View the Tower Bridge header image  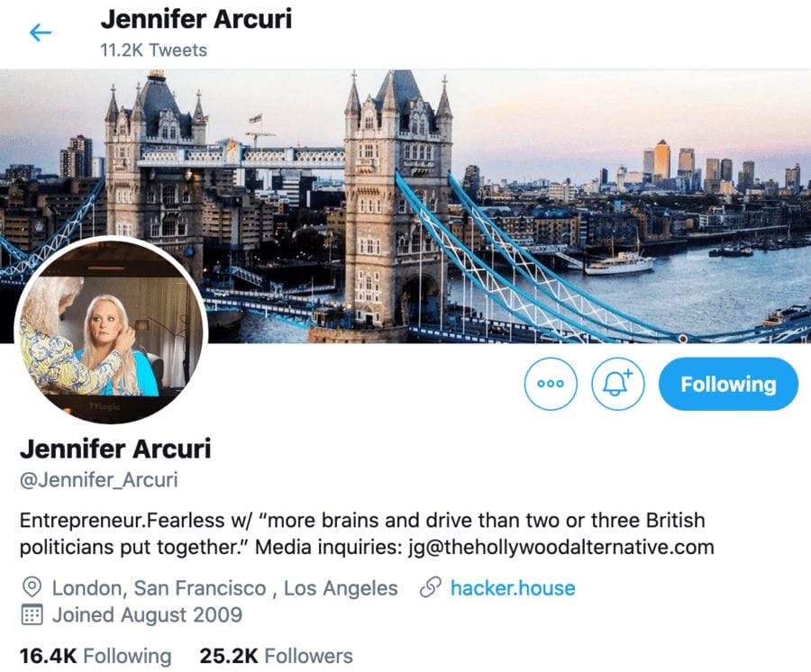[x=405, y=206]
